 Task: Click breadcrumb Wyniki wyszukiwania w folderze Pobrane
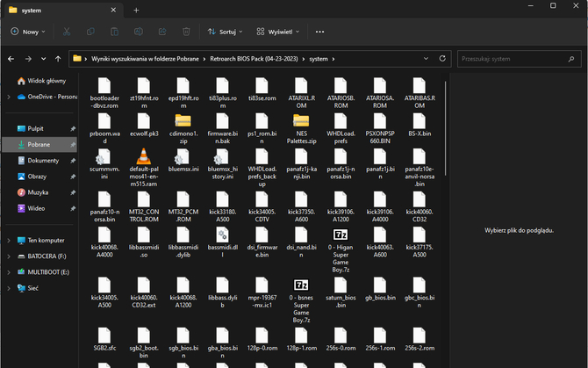(145, 59)
